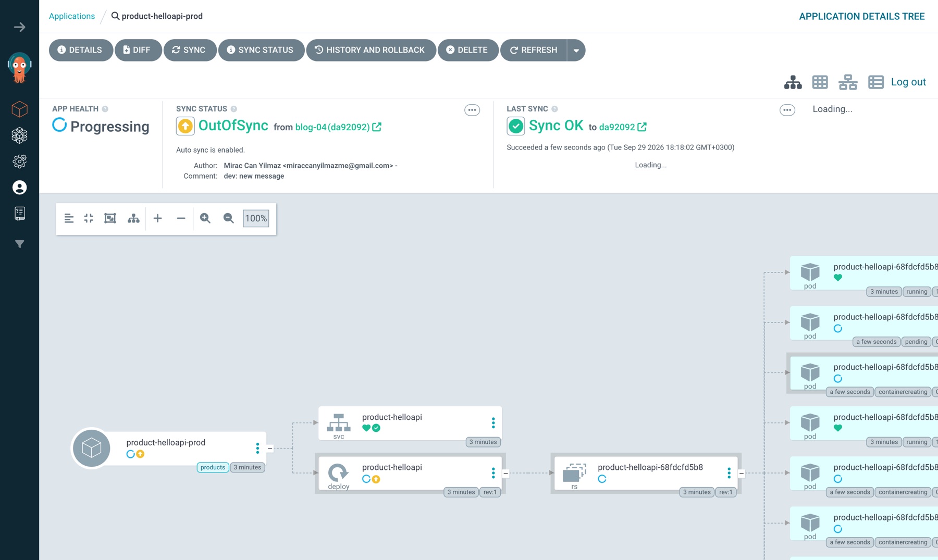Open blog-04 (da92092) revision link

332,127
